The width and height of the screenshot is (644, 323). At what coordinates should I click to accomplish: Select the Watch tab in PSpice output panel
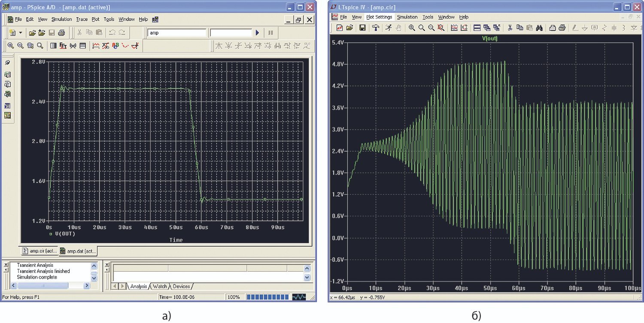(x=160, y=286)
